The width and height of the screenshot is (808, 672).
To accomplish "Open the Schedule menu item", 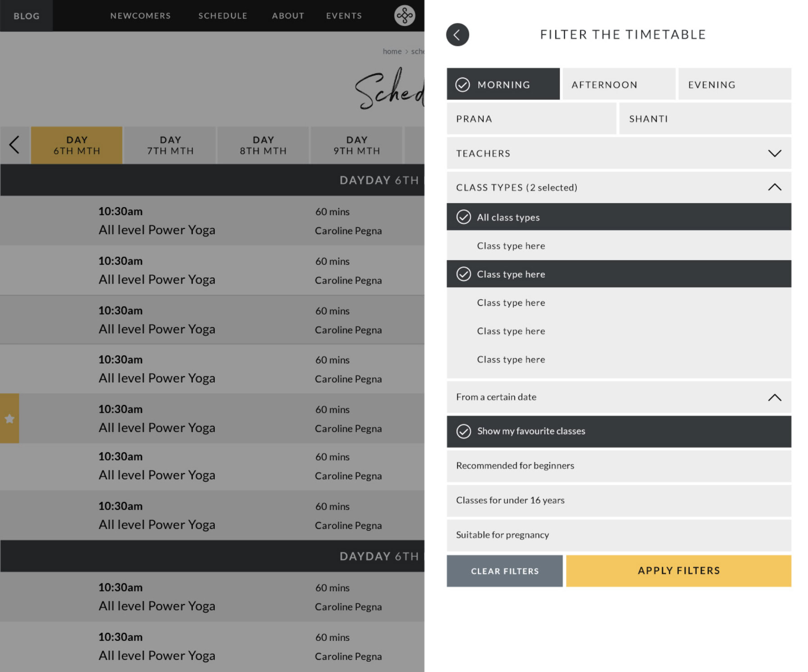I will pyautogui.click(x=223, y=16).
